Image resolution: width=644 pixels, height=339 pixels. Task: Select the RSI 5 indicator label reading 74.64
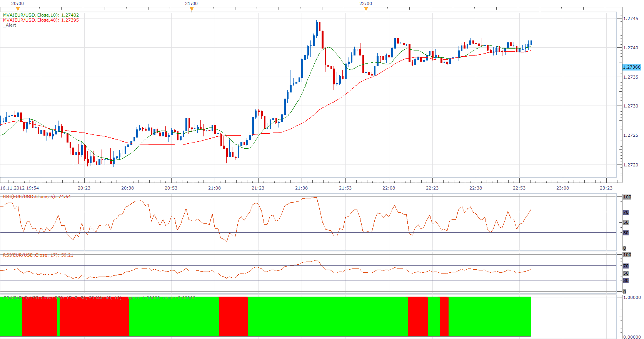(x=37, y=196)
